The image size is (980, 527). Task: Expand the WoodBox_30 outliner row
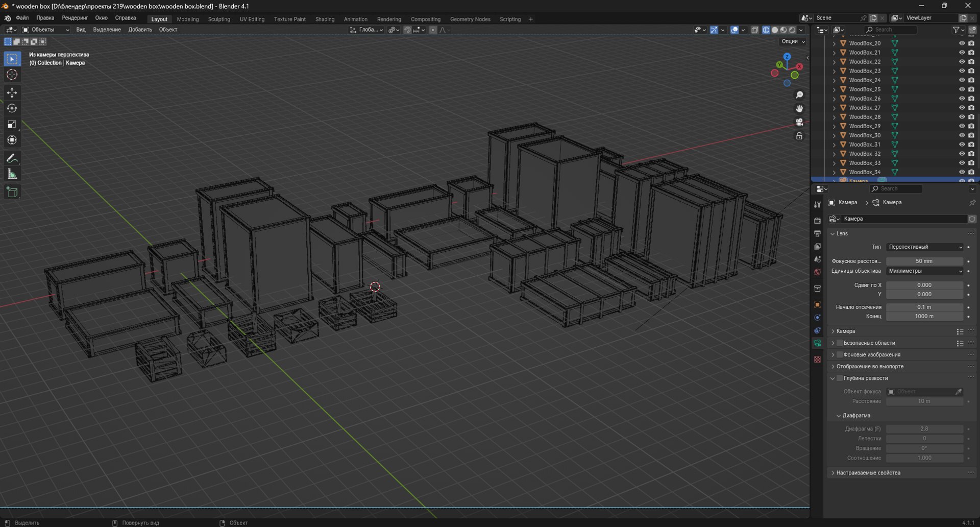coord(834,135)
